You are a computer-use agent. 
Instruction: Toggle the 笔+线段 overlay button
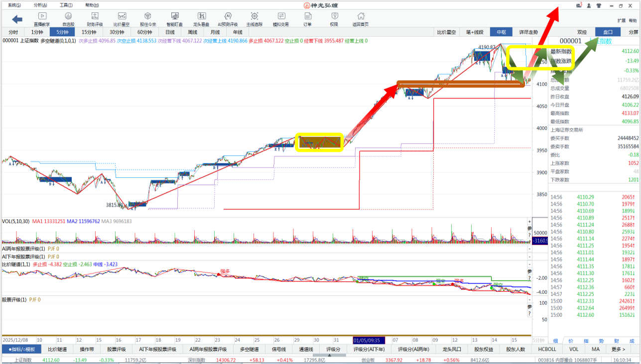click(x=474, y=32)
